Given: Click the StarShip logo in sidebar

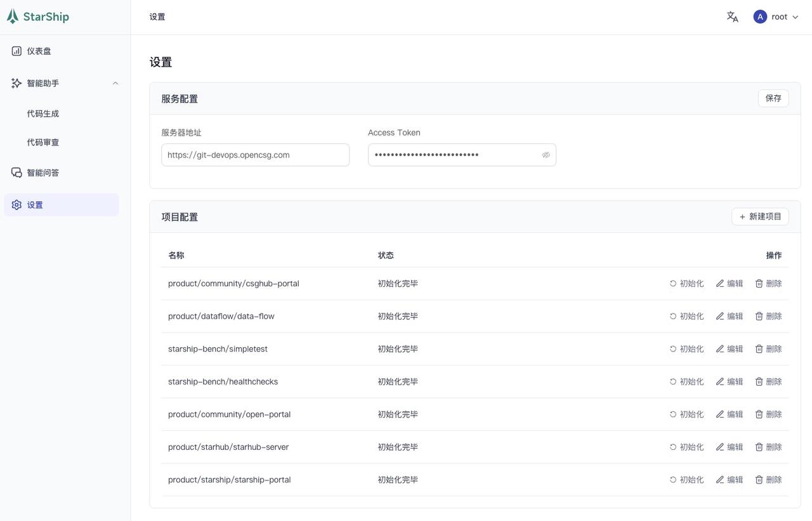Looking at the screenshot, I should tap(38, 17).
